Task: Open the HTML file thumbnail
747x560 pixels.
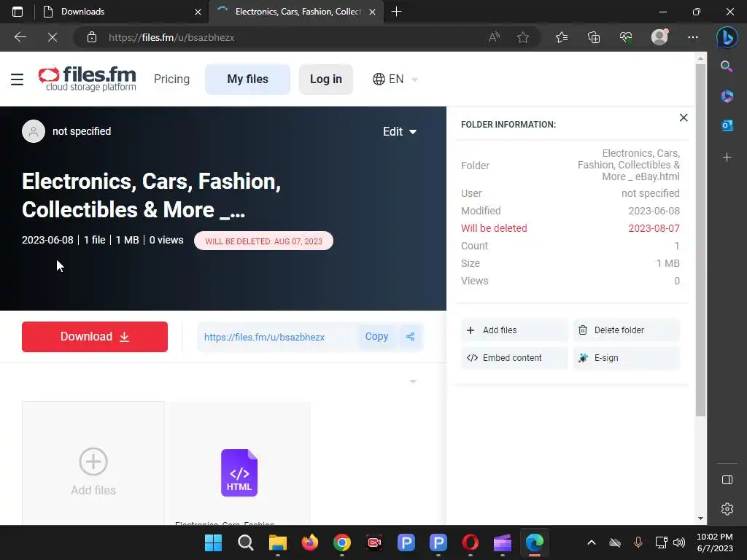Action: click(239, 472)
